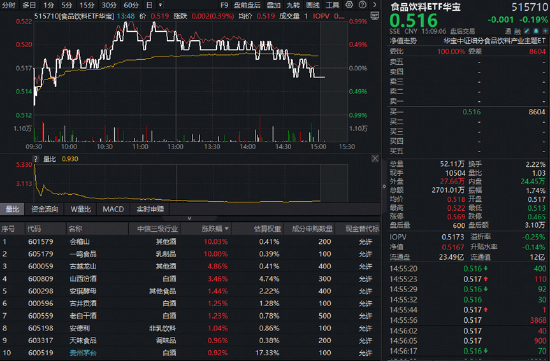Open the F9 in-depth data
Image resolution: width=550 pixels, height=361 pixels.
[x=224, y=5]
